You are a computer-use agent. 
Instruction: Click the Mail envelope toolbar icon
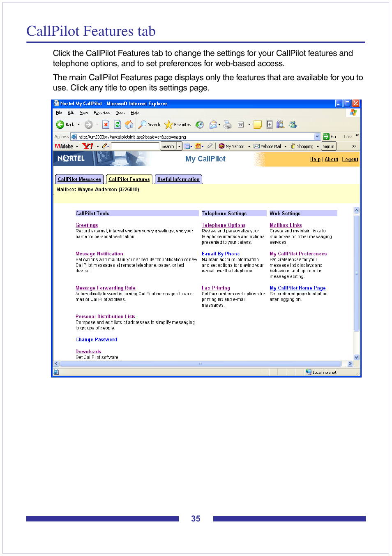pos(213,125)
